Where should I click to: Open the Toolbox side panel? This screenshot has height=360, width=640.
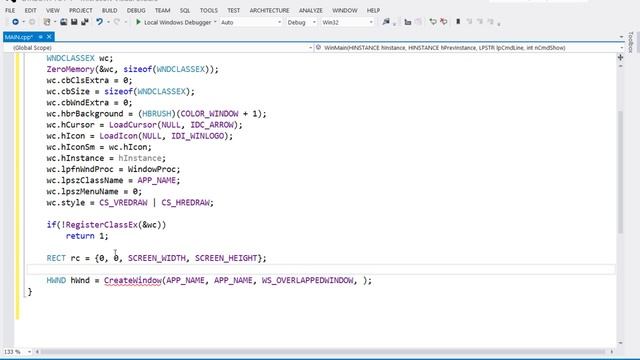click(x=631, y=42)
